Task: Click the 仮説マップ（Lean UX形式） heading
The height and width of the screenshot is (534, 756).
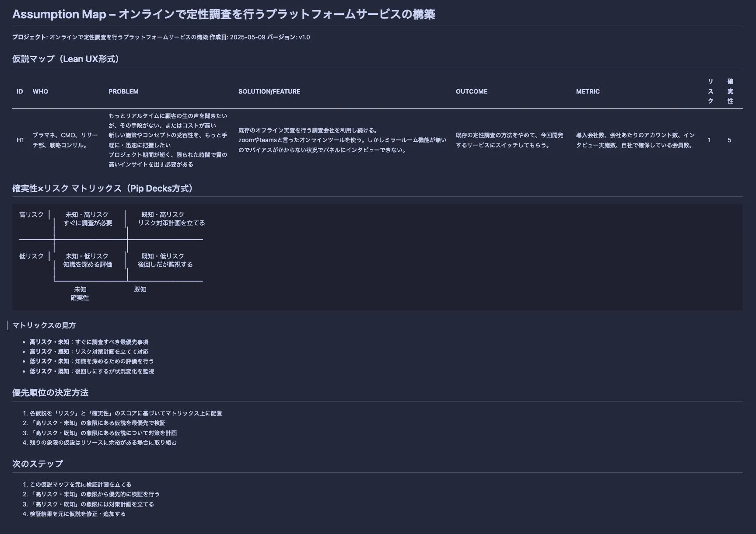Action: (x=66, y=59)
